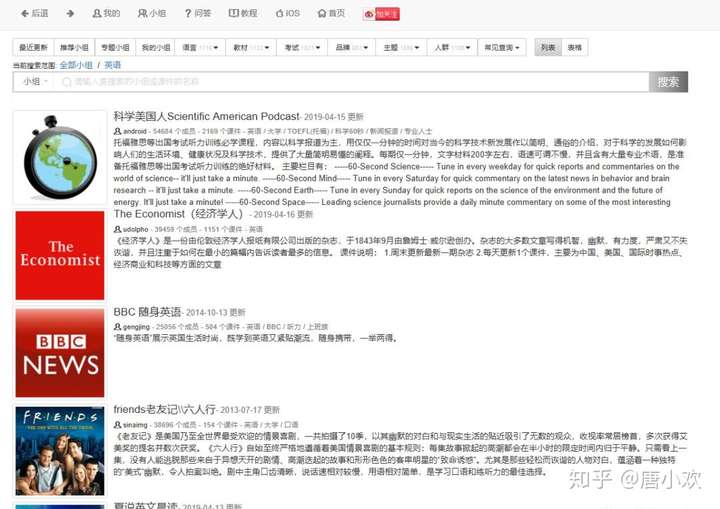Select the 最近更新 tab
Image resolution: width=720 pixels, height=509 pixels.
pyautogui.click(x=33, y=47)
